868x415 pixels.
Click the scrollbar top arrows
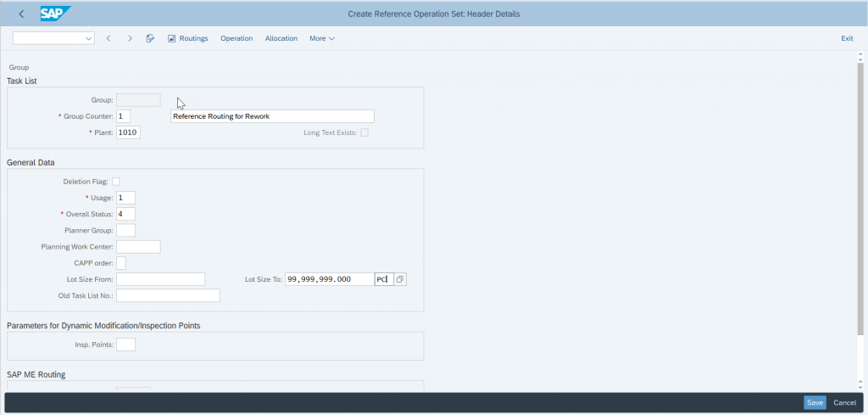click(x=860, y=57)
